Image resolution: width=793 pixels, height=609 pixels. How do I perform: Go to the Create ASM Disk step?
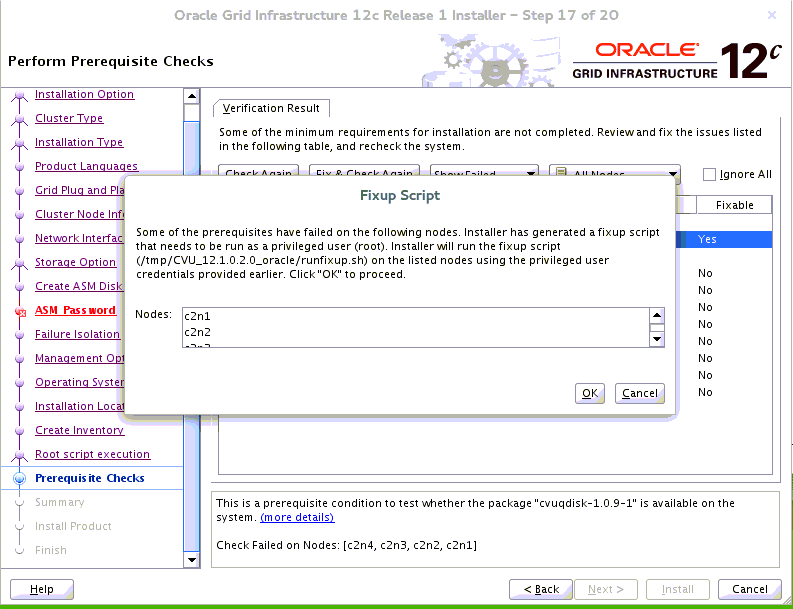[78, 286]
